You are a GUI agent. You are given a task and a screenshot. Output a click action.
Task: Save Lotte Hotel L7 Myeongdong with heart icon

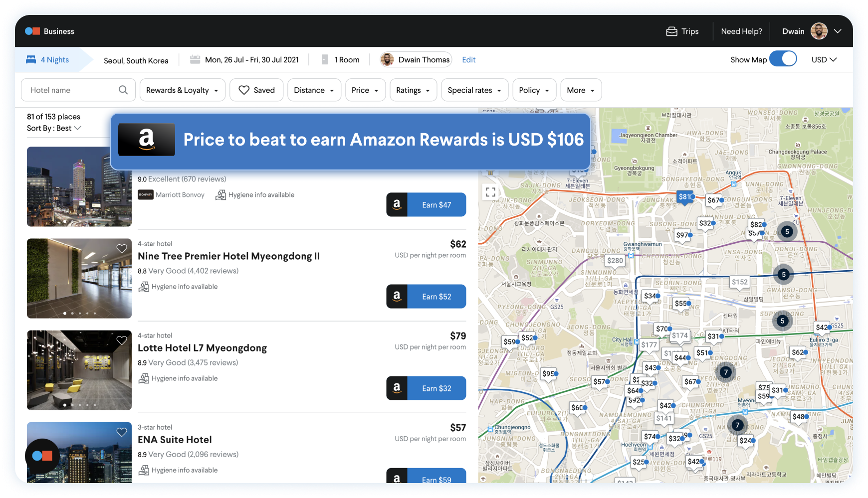tap(122, 340)
